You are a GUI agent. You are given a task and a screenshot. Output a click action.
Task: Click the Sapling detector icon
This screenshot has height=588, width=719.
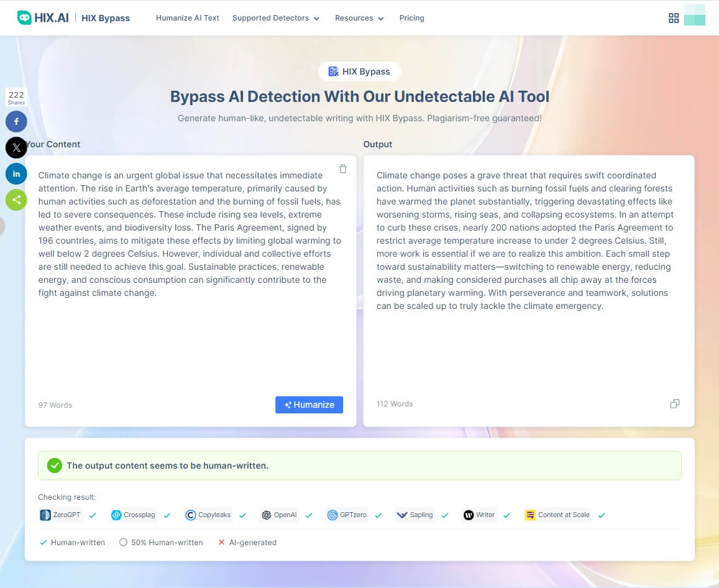[x=401, y=515]
